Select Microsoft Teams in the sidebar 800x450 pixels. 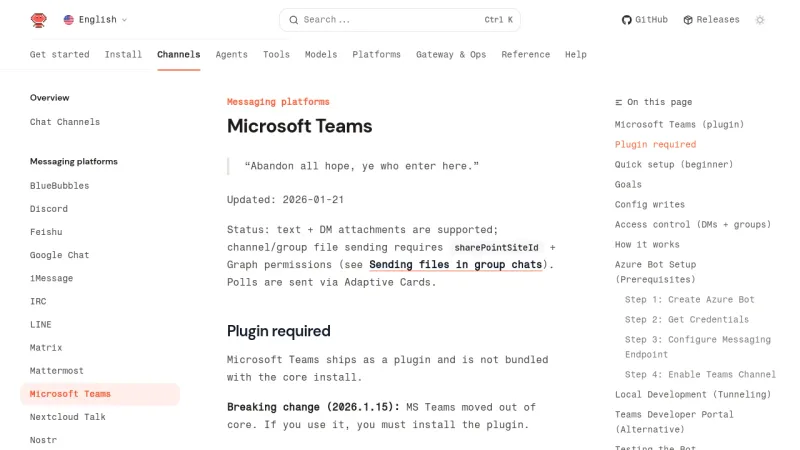(100, 394)
